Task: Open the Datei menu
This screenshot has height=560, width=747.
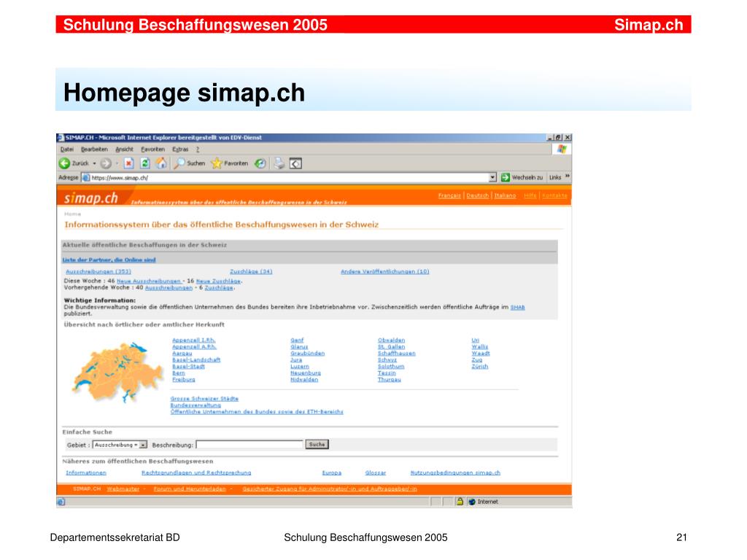Action: [x=67, y=149]
